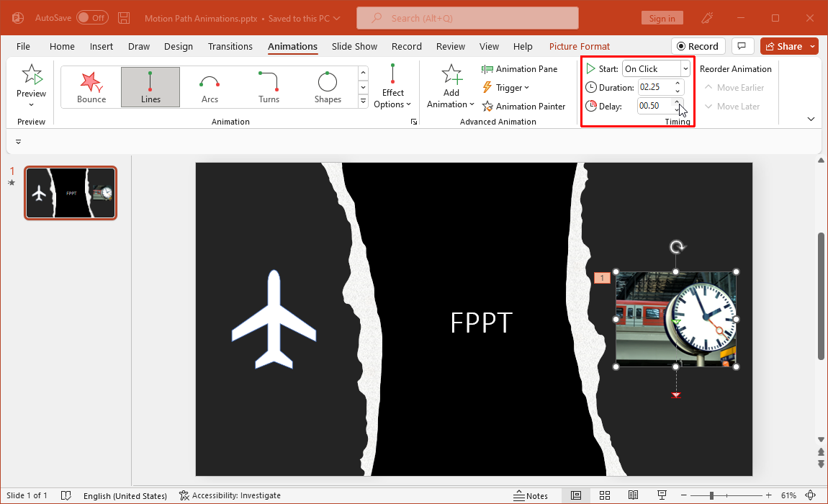Image resolution: width=828 pixels, height=504 pixels.
Task: Click the Preview animation star icon
Action: pos(32,75)
